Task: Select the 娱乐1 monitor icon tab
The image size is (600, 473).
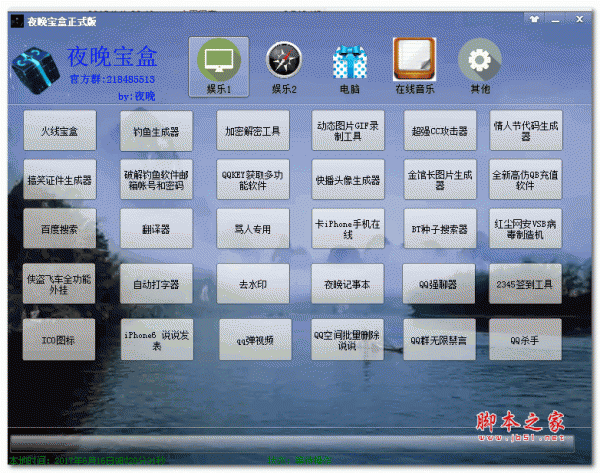Action: click(x=219, y=67)
